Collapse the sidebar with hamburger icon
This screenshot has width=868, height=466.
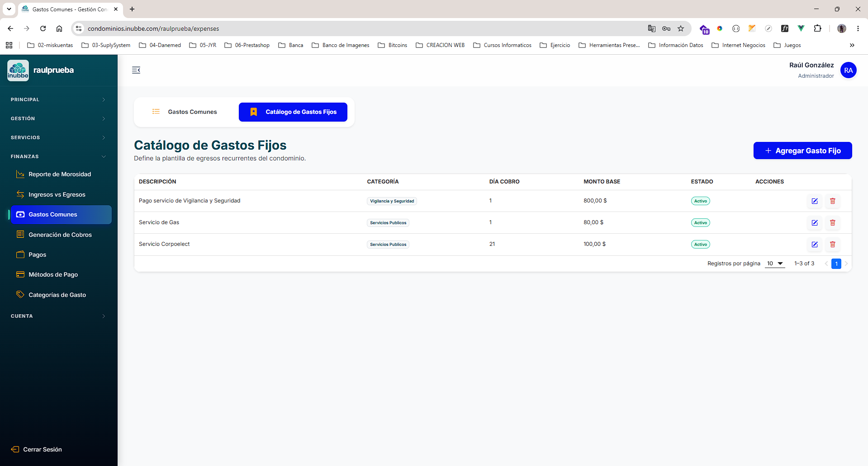click(x=136, y=70)
